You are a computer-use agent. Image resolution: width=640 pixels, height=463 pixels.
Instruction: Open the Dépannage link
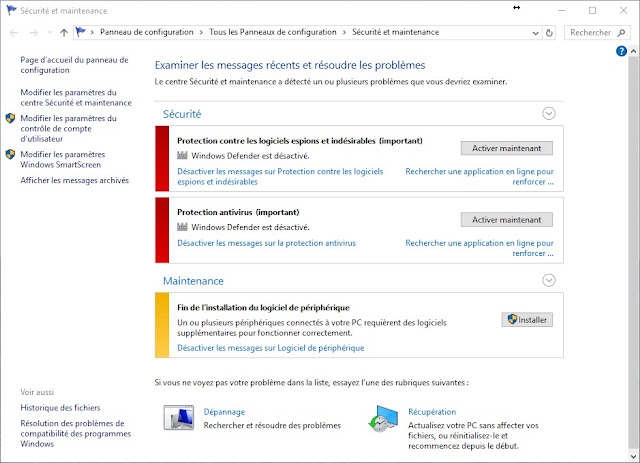point(224,412)
